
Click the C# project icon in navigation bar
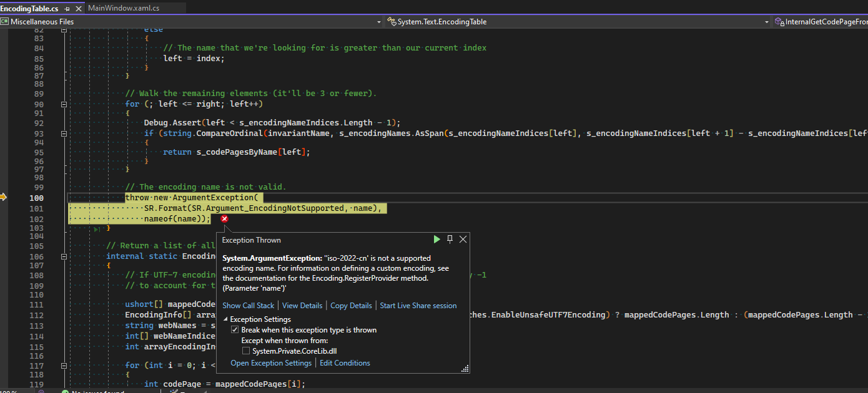(x=5, y=21)
